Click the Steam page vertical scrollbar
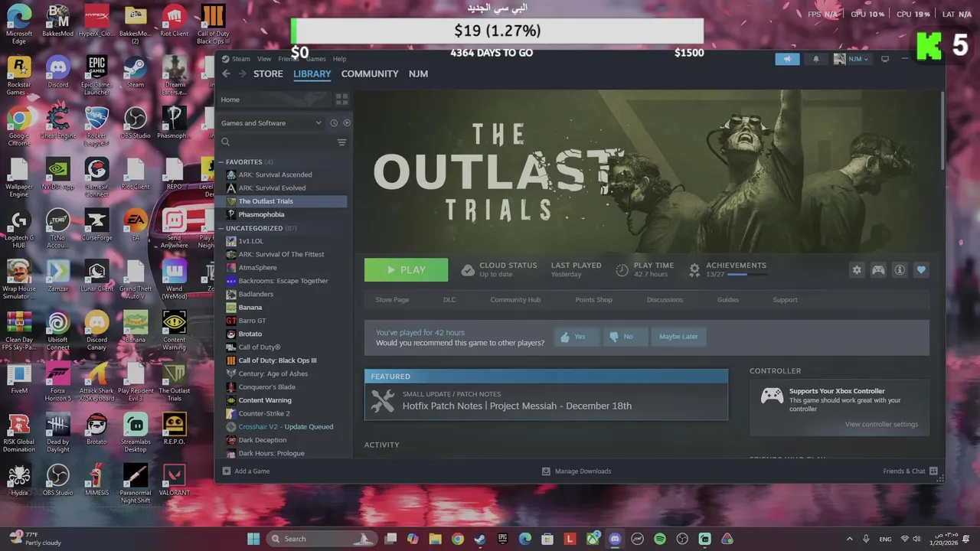 tap(942, 132)
